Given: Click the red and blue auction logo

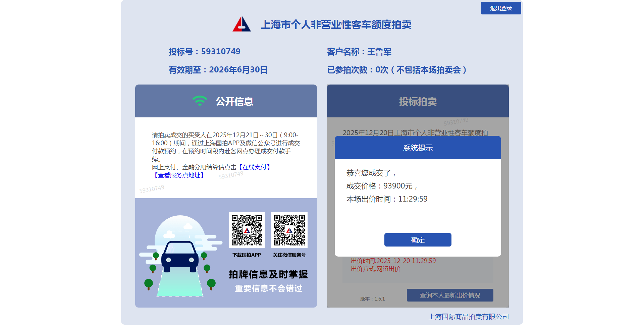Looking at the screenshot, I should click(x=241, y=24).
